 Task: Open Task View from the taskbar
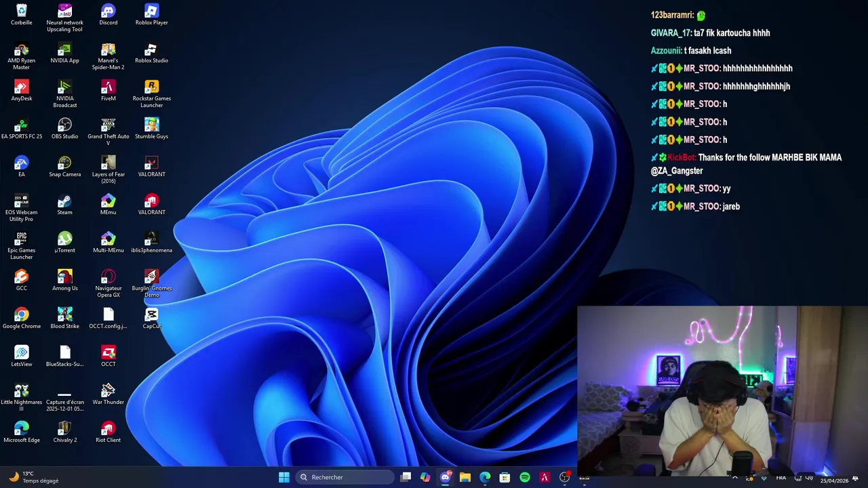(406, 477)
